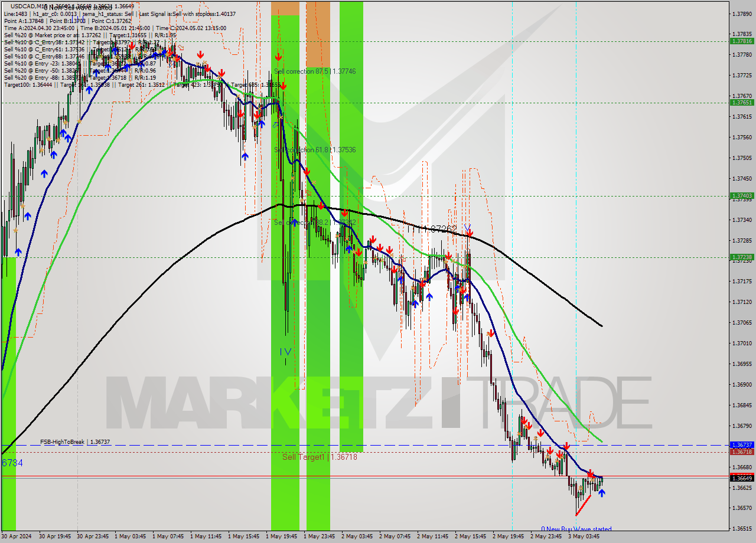The width and height of the screenshot is (756, 543).
Task: Click the green 1.37651 price tag
Action: 742,102
